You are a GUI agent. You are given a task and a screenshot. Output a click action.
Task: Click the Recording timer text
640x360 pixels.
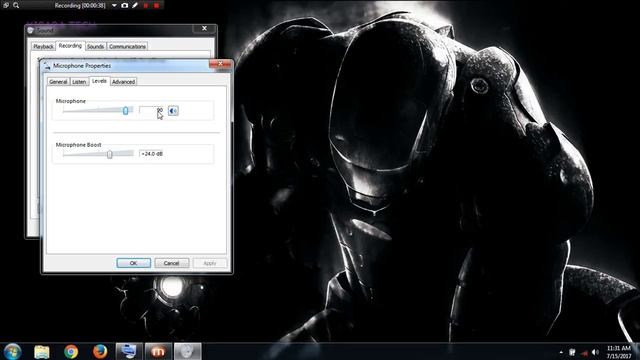(x=80, y=5)
